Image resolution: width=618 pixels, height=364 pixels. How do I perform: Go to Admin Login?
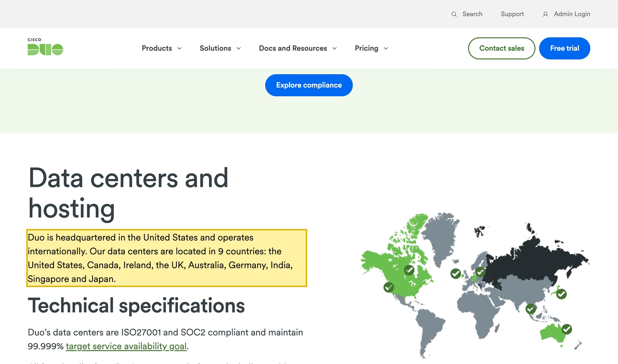pos(572,14)
